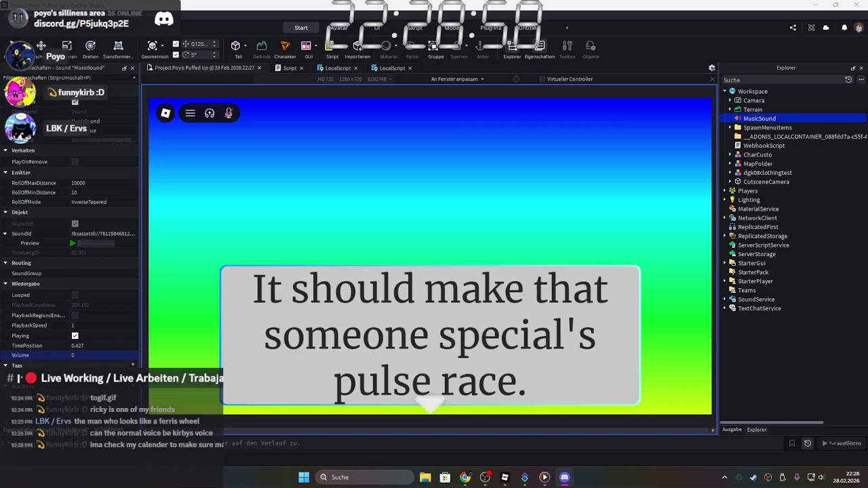This screenshot has width=868, height=488.
Task: Open File Explorer from Windows taskbar
Action: (425, 477)
